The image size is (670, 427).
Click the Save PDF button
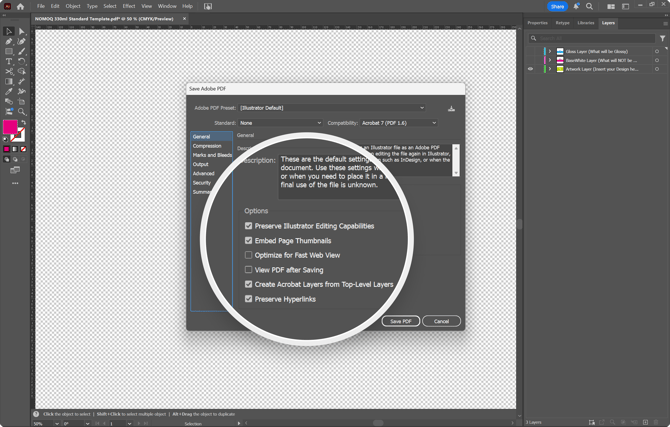click(400, 321)
